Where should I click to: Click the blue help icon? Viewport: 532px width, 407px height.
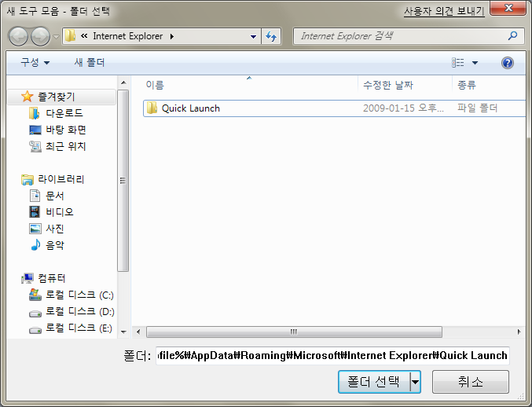[507, 63]
